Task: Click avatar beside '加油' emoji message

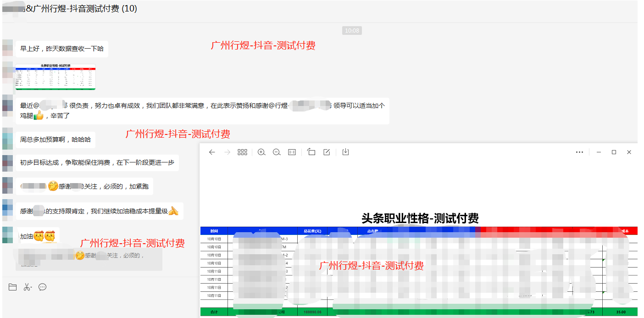Action: 7,235
